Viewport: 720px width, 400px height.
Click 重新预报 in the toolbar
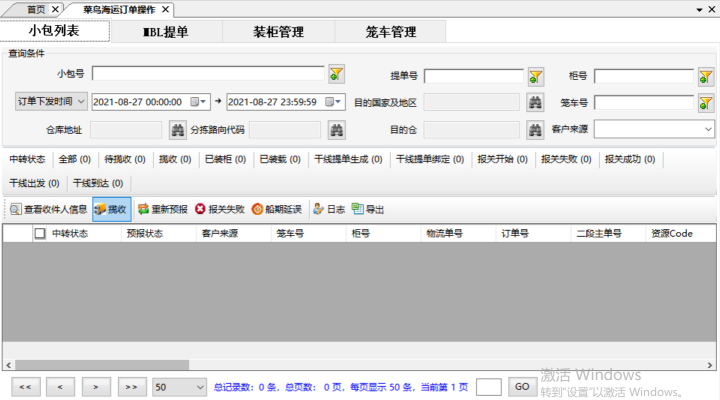[x=162, y=209]
